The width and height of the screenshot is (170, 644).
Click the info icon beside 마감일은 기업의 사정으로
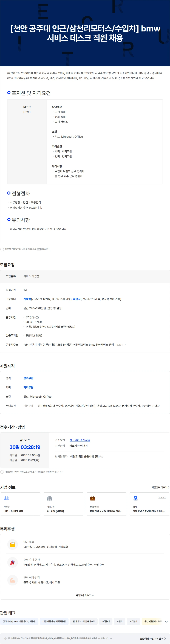(2, 472)
